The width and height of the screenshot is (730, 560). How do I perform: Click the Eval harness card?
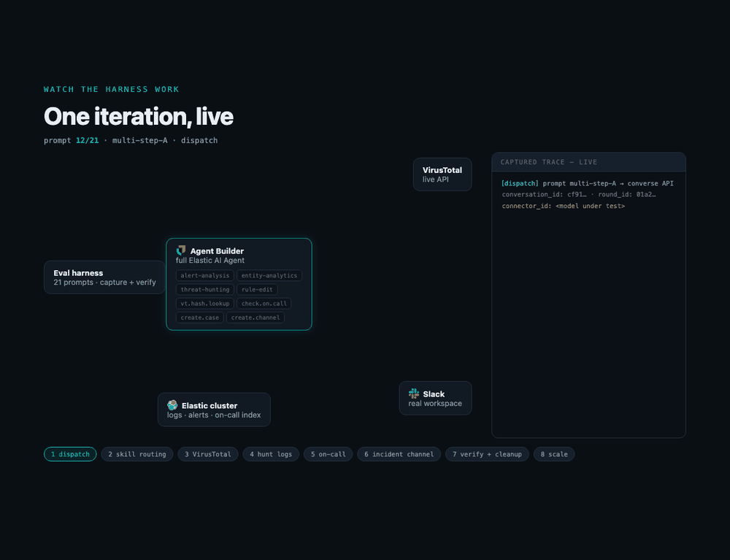[x=104, y=277]
